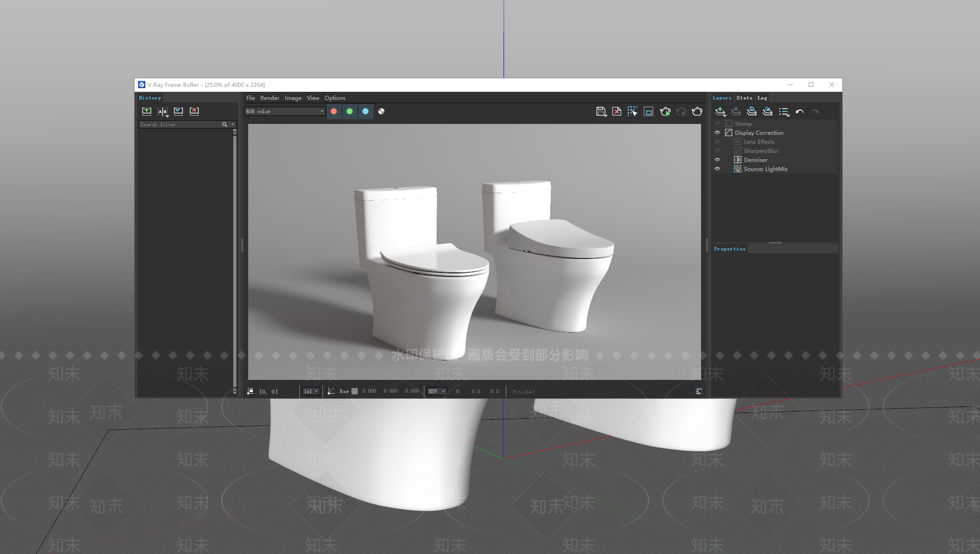The height and width of the screenshot is (554, 980).
Task: Open the Image menu
Action: 293,98
